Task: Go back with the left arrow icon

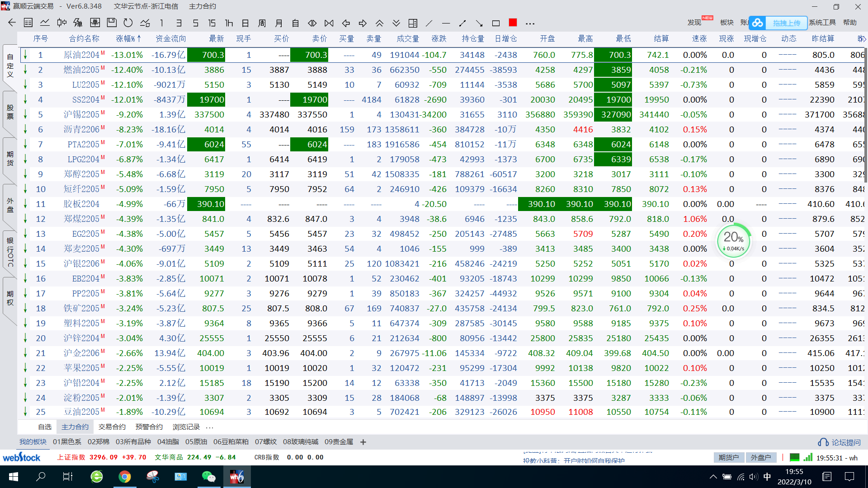Action: (x=12, y=23)
